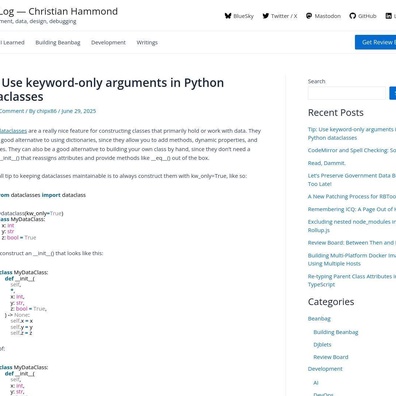Visit the Mastodon profile icon link
The width and height of the screenshot is (396, 396).
coord(323,16)
